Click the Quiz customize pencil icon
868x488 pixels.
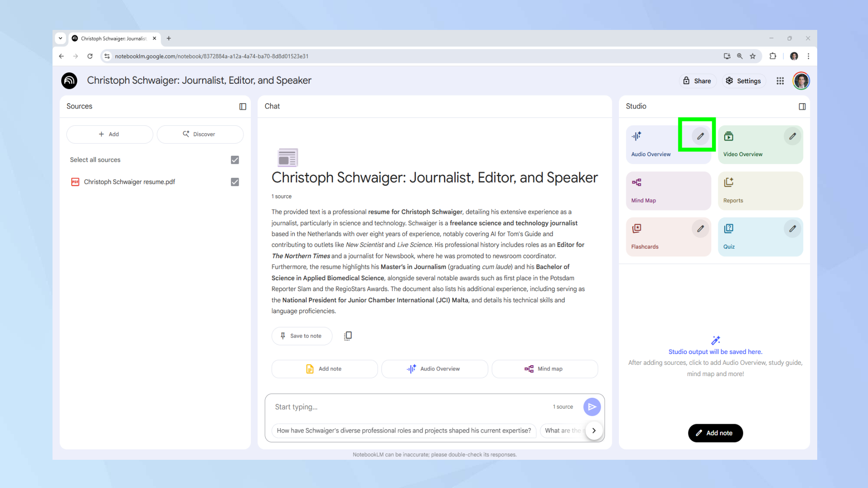[792, 229]
